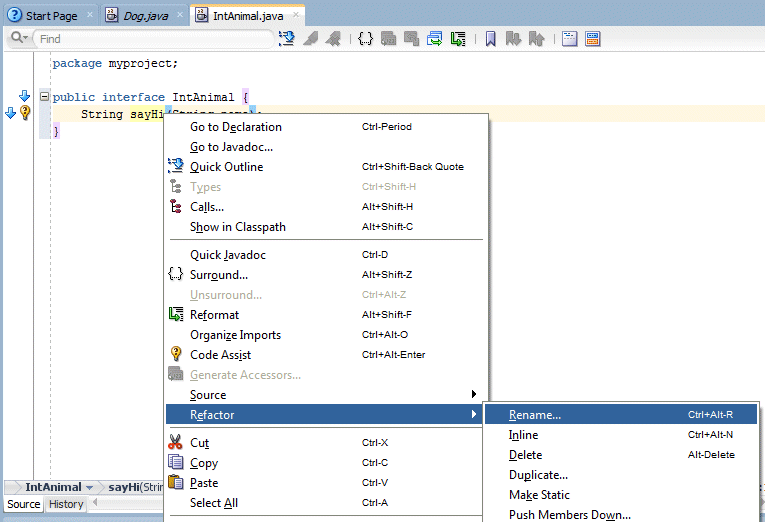Go to previous bookmark icon
The image size is (765, 522).
click(x=536, y=39)
